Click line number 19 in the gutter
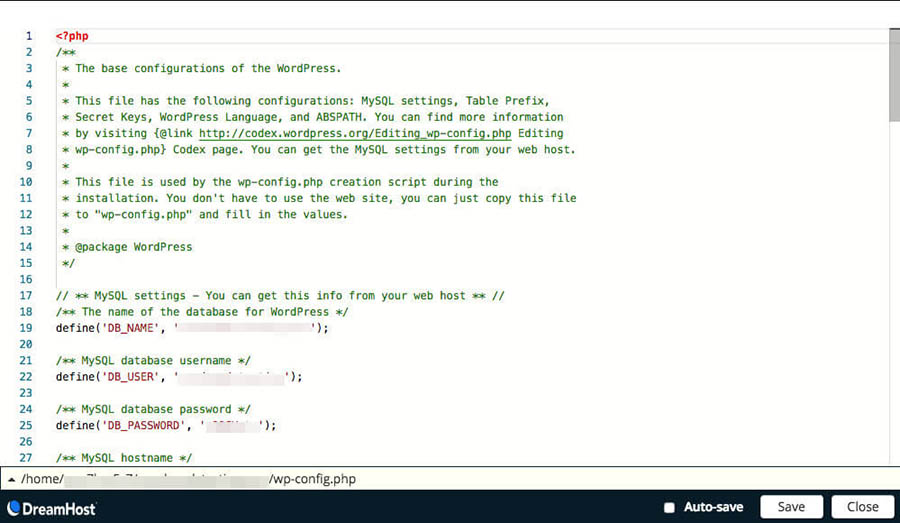Image resolution: width=900 pixels, height=523 pixels. [27, 328]
